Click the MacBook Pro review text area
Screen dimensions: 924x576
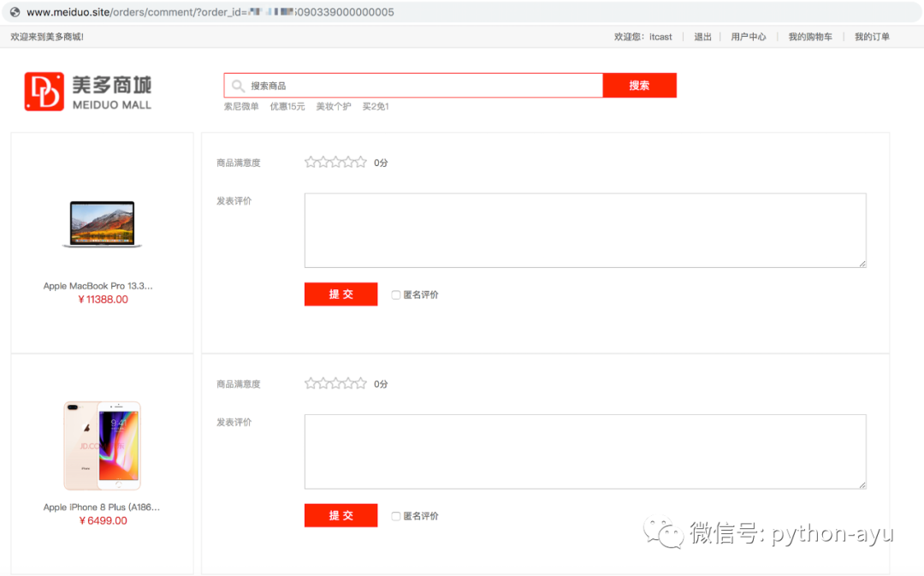585,230
